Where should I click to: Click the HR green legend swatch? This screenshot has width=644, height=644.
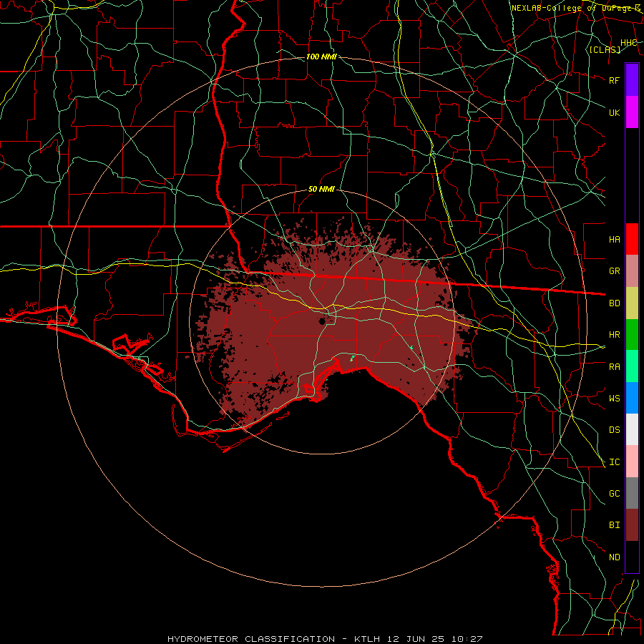pyautogui.click(x=632, y=334)
